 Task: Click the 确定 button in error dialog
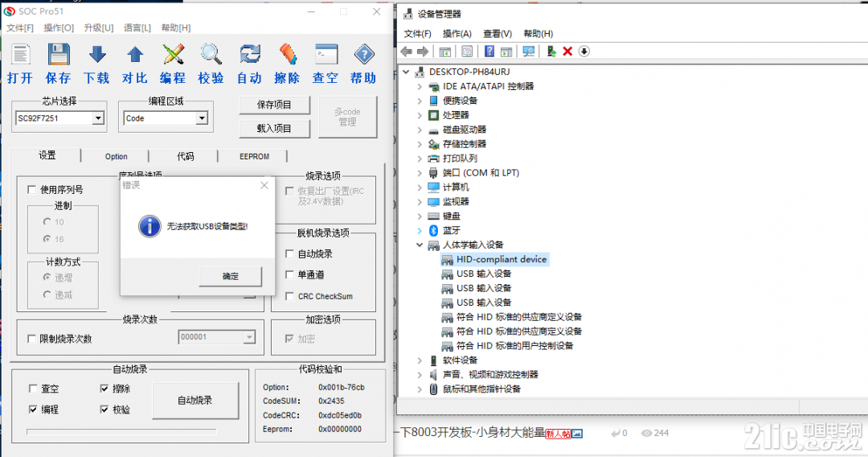point(231,277)
